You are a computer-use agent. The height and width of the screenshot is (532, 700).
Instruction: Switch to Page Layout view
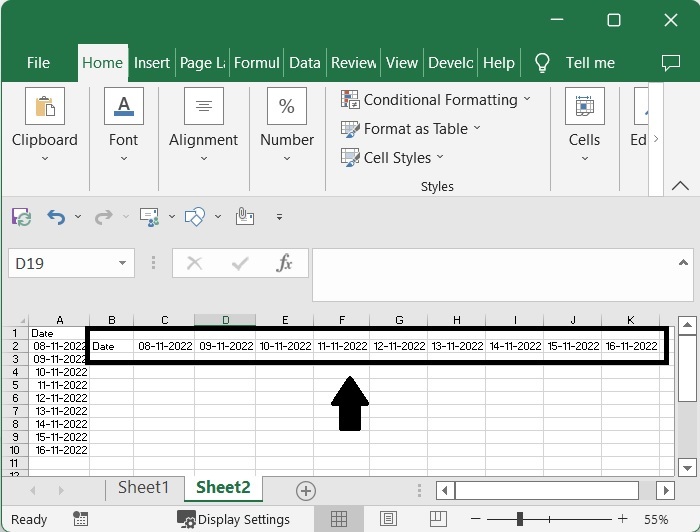pos(388,519)
